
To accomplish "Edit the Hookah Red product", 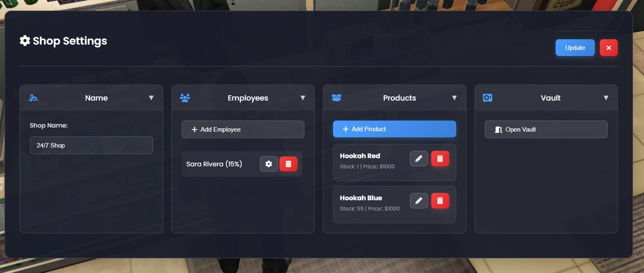I will point(419,159).
